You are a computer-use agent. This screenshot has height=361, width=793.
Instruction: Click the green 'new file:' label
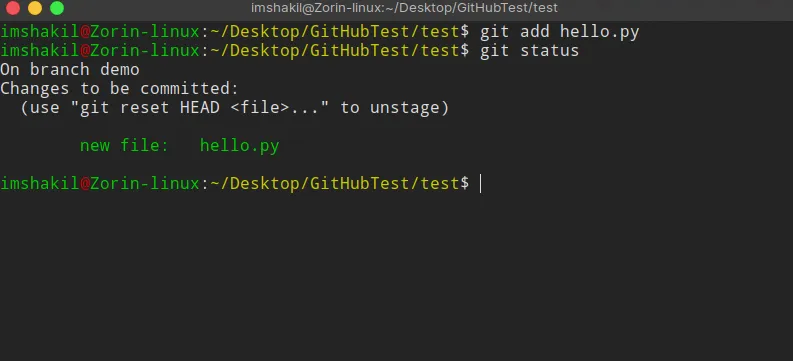(124, 146)
